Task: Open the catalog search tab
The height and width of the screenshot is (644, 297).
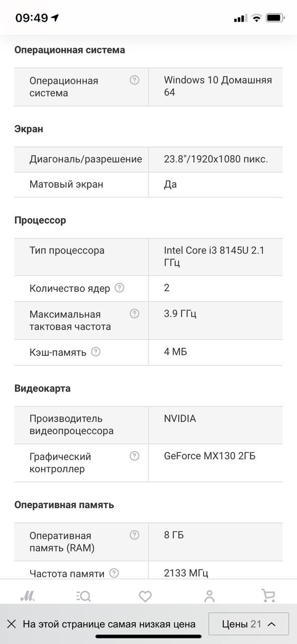Action: pyautogui.click(x=83, y=596)
